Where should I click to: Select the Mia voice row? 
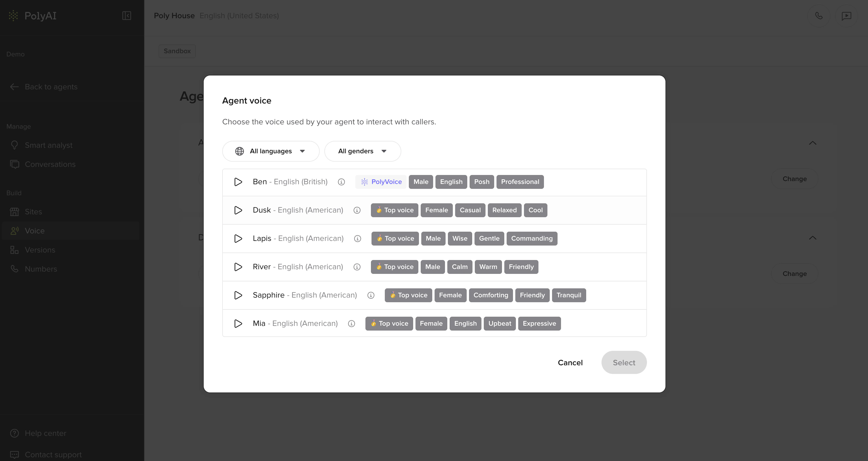[x=295, y=323]
